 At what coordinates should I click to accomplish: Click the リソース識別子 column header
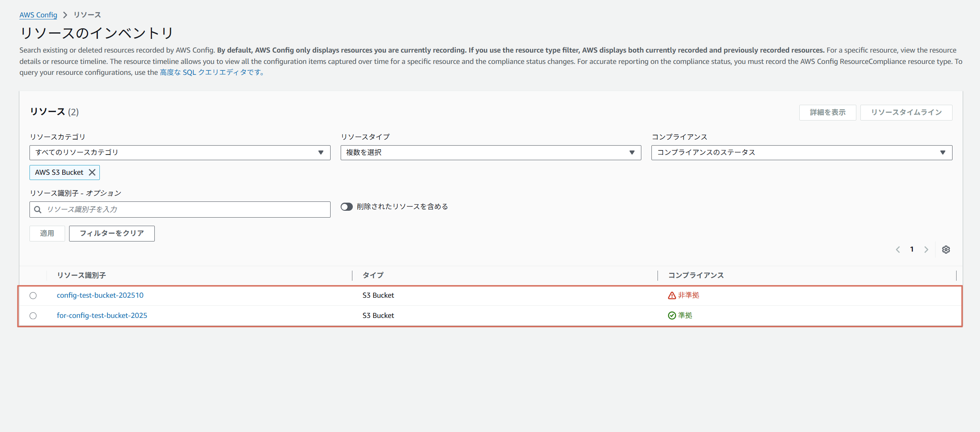click(x=81, y=275)
